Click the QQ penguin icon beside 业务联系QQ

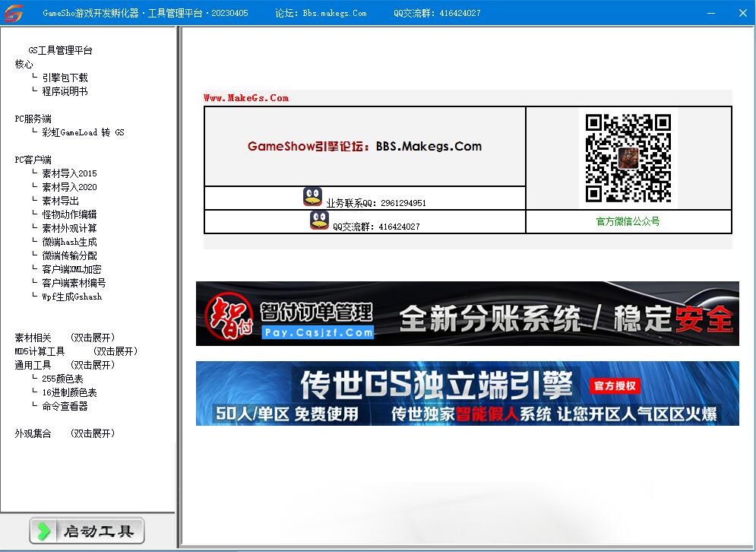pyautogui.click(x=312, y=198)
